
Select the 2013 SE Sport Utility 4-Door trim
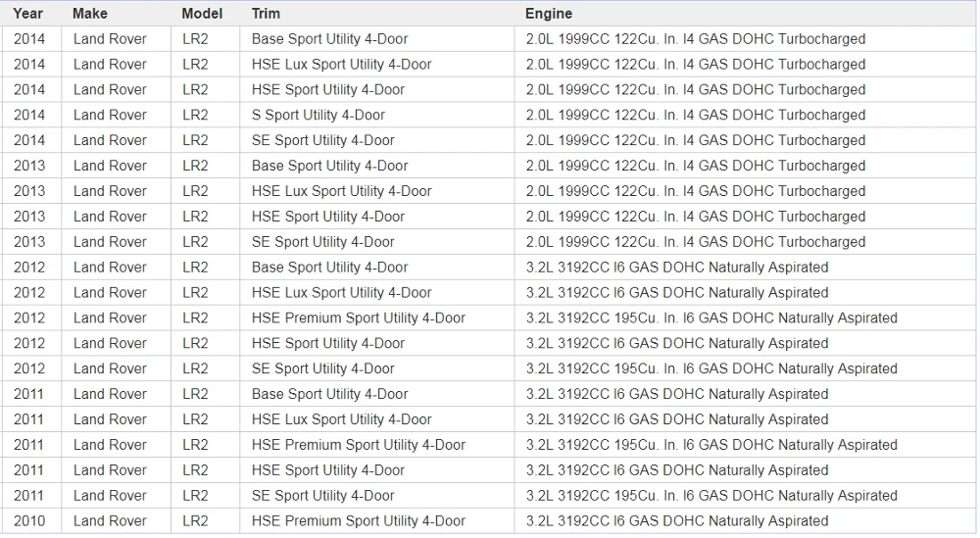tap(322, 242)
